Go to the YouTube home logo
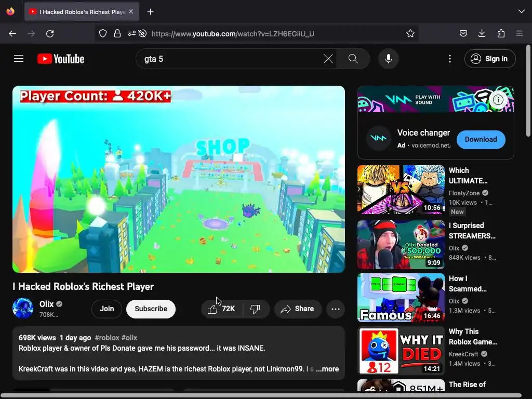This screenshot has height=399, width=532. [61, 59]
